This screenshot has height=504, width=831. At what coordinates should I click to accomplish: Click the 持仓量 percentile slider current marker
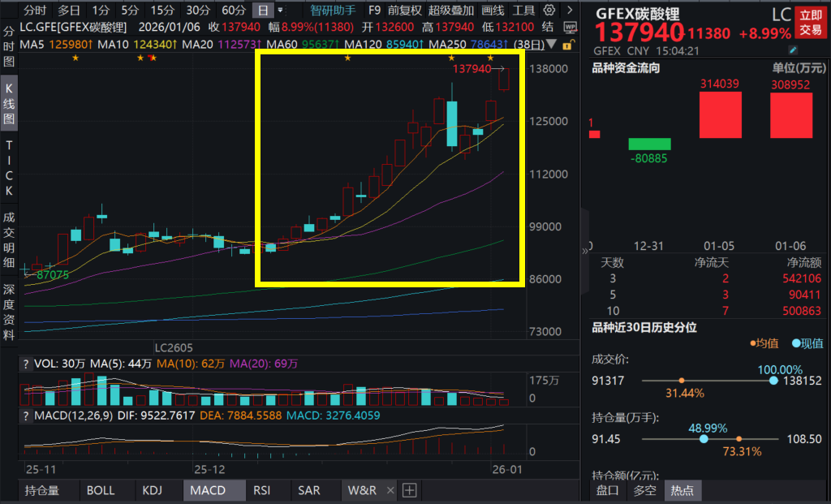(704, 439)
